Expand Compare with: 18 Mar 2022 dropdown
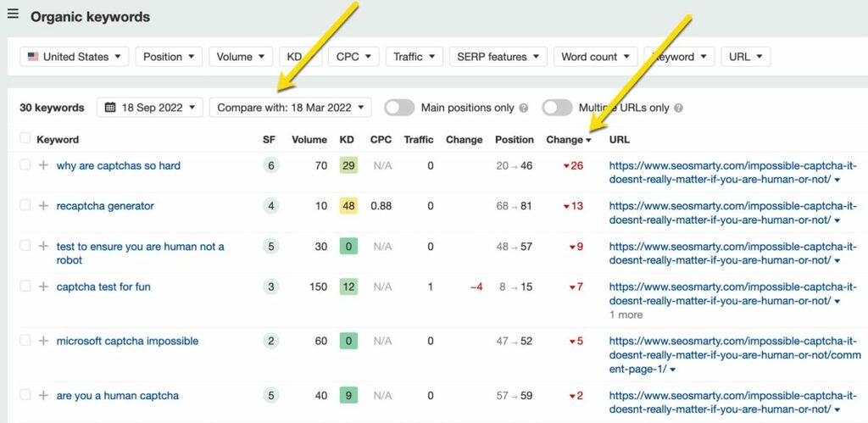The image size is (868, 423). click(x=290, y=108)
